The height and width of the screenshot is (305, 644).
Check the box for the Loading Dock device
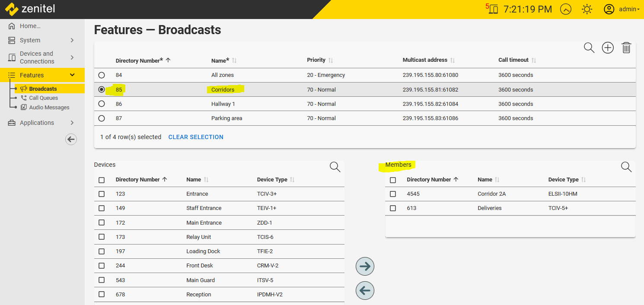[102, 251]
